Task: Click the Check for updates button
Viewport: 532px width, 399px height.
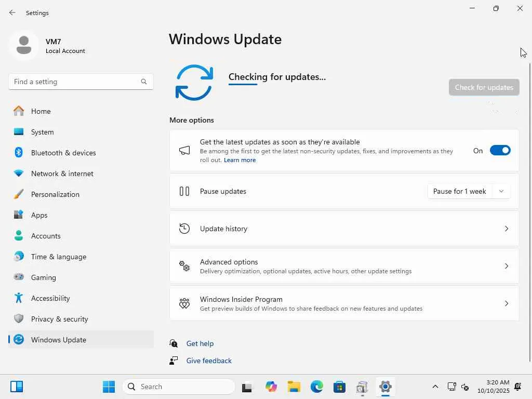Action: (484, 87)
